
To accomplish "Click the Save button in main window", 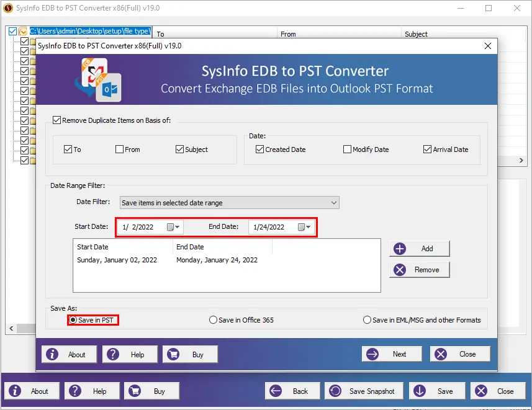I will (437, 391).
